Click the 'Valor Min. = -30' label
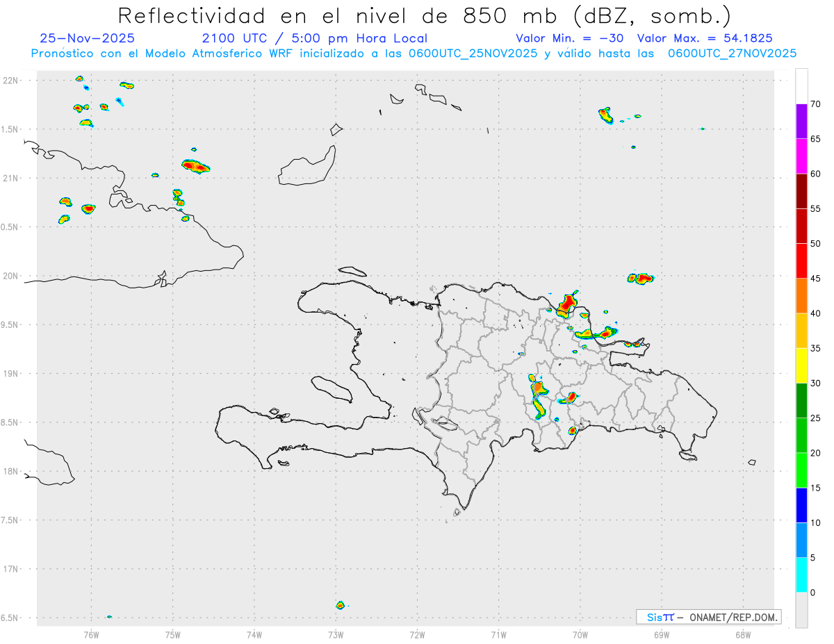The image size is (834, 644). click(569, 38)
